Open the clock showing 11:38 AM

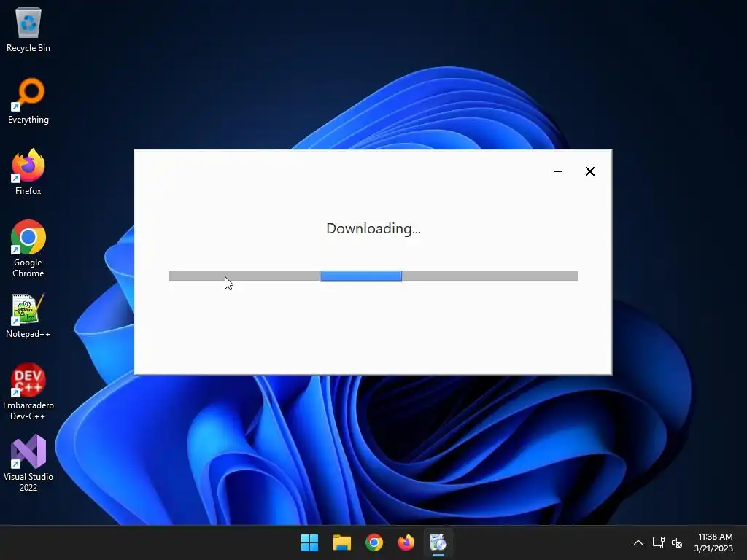(x=713, y=542)
